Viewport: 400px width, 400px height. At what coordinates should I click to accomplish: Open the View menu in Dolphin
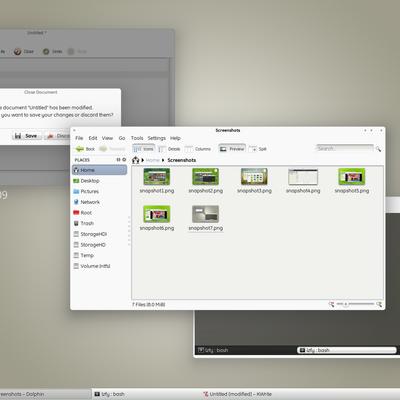107,138
